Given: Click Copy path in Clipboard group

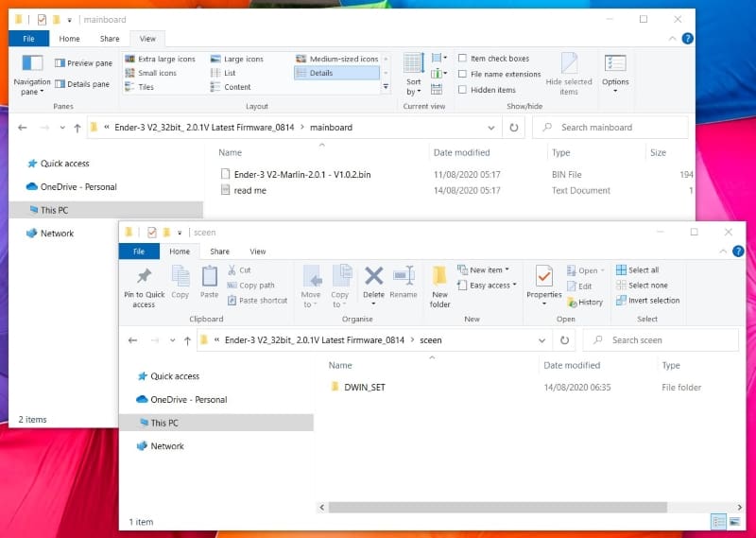Looking at the screenshot, I should coord(250,286).
